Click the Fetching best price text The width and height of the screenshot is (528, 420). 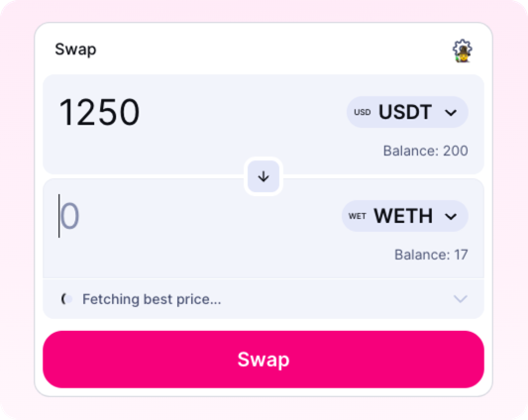coord(152,299)
